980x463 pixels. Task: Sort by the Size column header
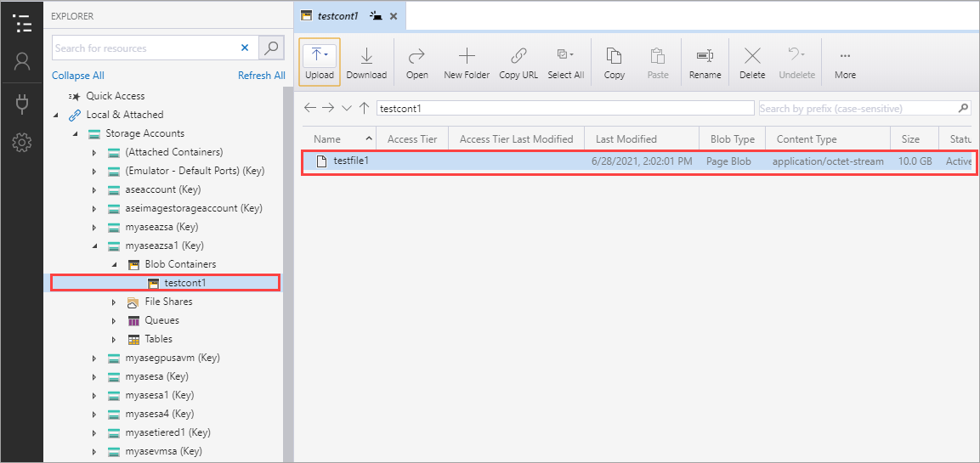pos(915,139)
